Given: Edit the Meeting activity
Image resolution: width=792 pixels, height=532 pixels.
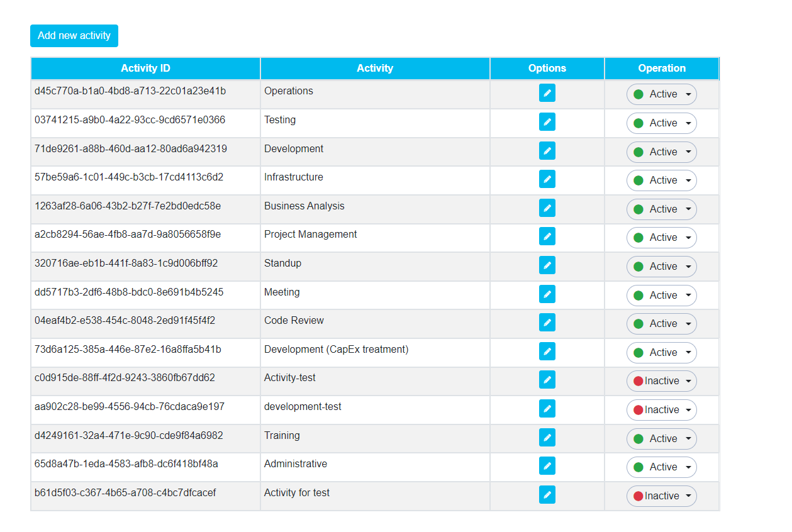Looking at the screenshot, I should click(x=547, y=294).
